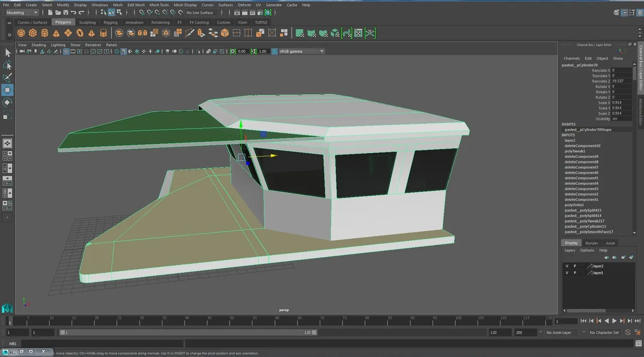
Task: Open the Mesh Tools menu
Action: click(x=159, y=5)
